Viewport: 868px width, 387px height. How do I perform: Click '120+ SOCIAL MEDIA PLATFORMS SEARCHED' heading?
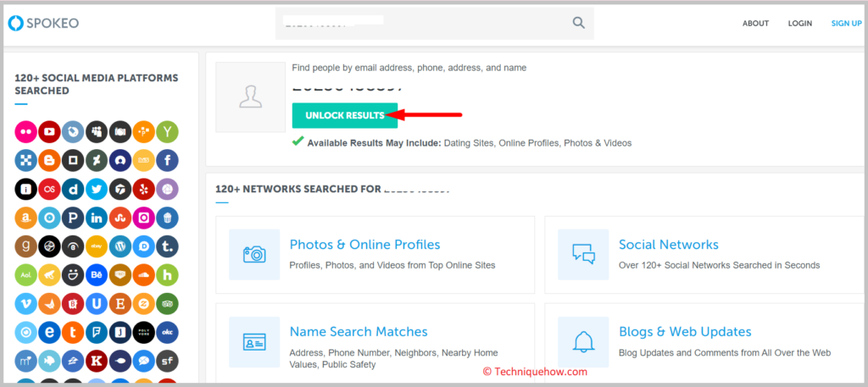pos(97,84)
